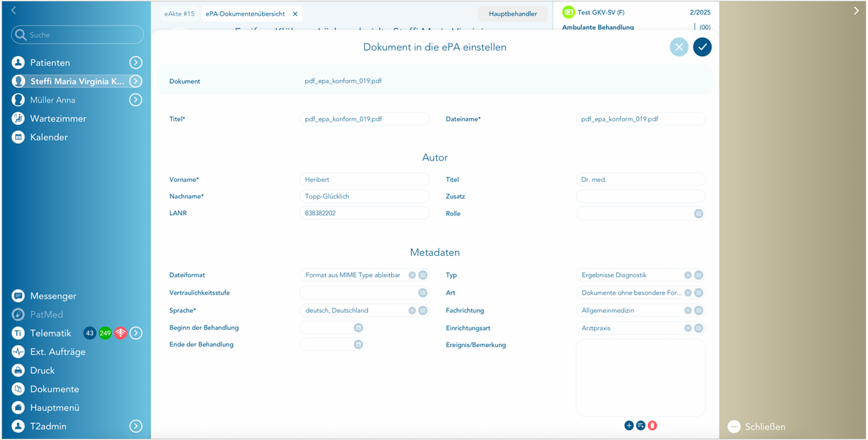868x440 pixels.
Task: Open the calendar picker for Beginn der Behandlung
Action: [358, 328]
